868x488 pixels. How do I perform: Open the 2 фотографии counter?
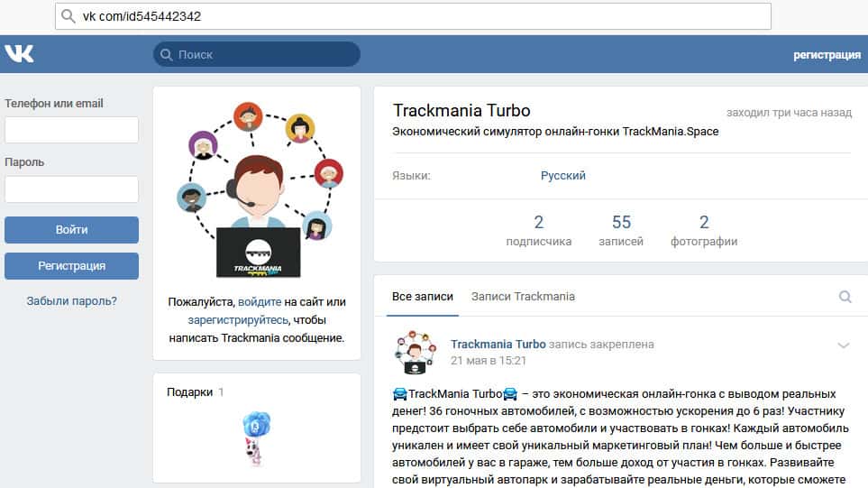click(704, 230)
